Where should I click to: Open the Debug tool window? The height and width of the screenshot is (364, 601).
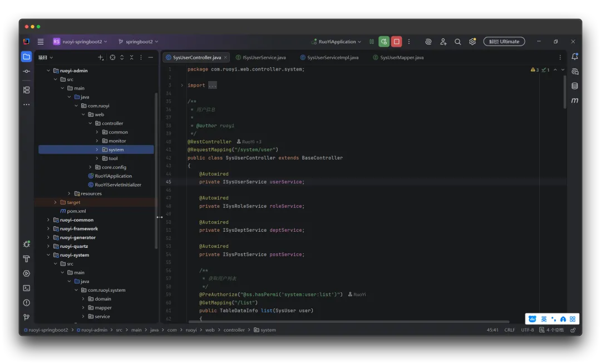point(26,244)
